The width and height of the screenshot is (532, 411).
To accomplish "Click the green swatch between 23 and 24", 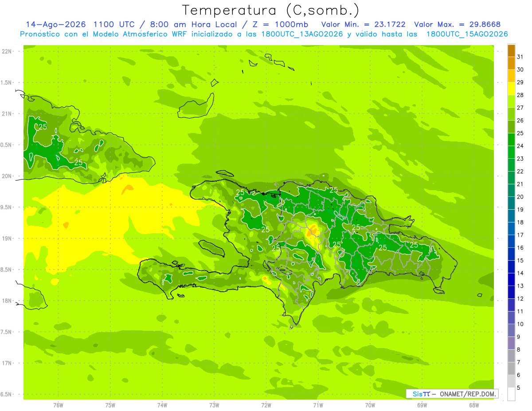I will click(511, 152).
